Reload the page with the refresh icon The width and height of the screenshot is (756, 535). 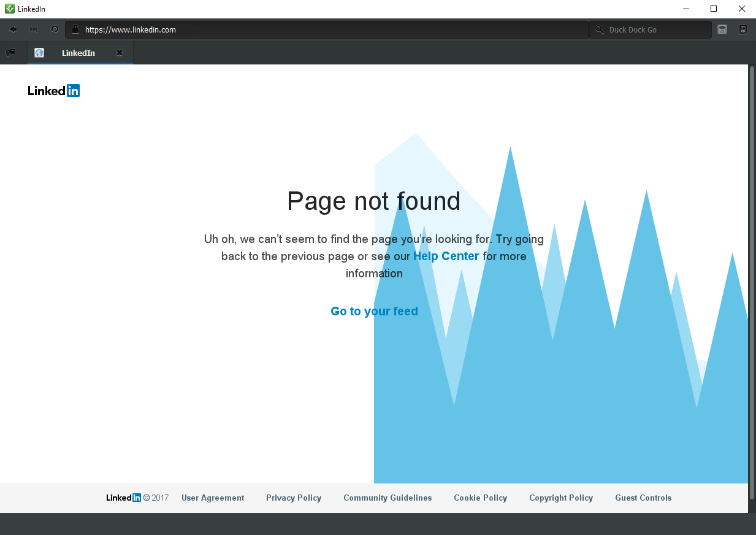tap(54, 29)
